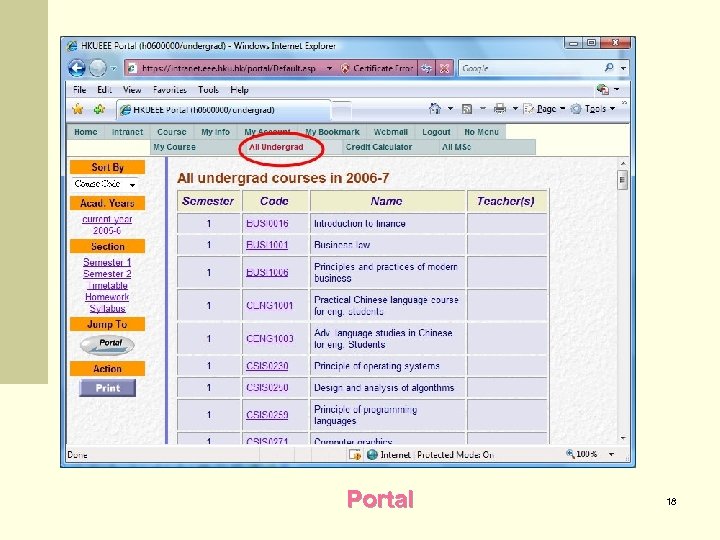Open the All Undergrad submenu item
Viewport: 720px width, 540px height.
point(276,147)
